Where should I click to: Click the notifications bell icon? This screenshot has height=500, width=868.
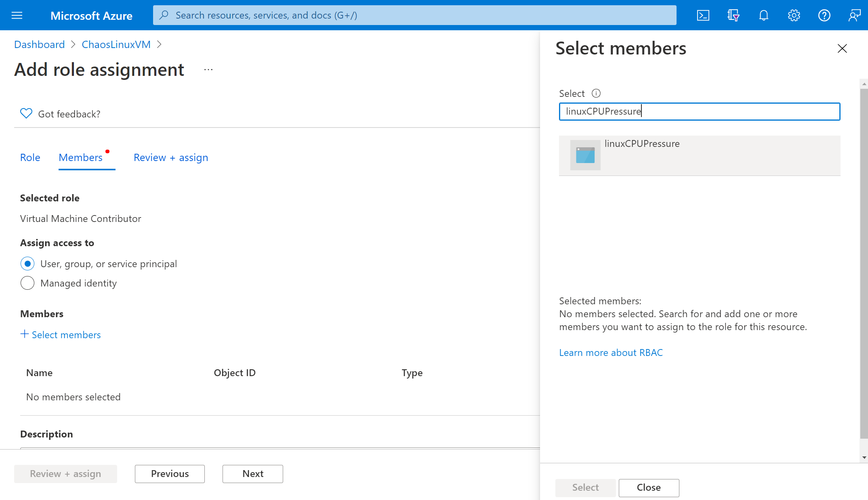pos(764,15)
